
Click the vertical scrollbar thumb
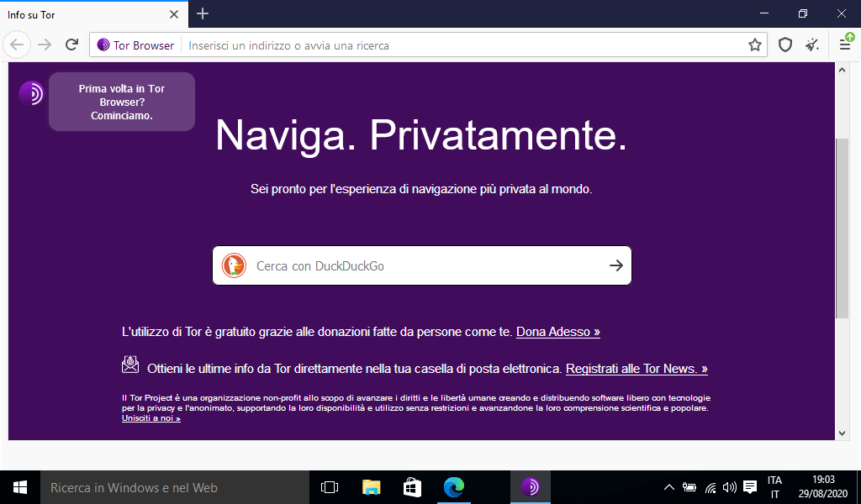(842, 228)
